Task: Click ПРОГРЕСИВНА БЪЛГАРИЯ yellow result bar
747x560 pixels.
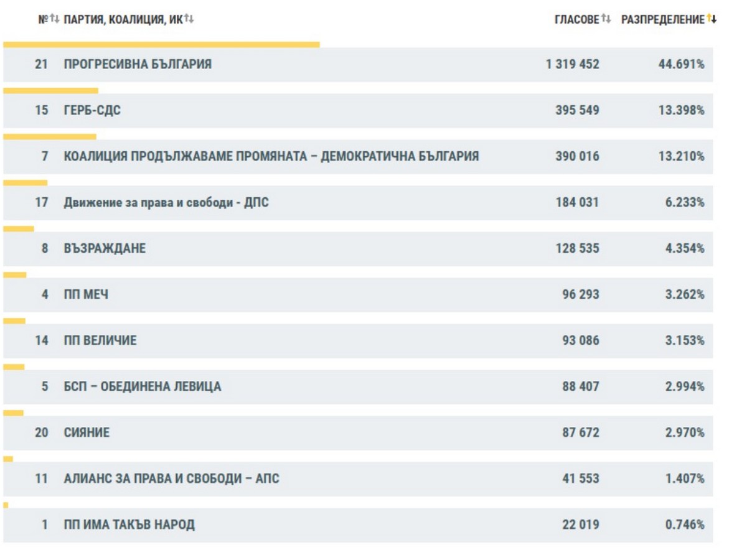Action: 161,45
